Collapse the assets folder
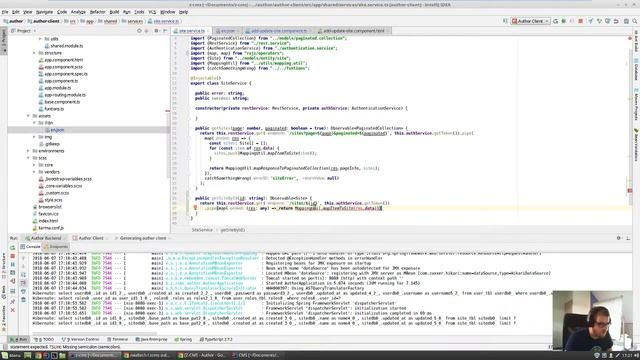The height and width of the screenshot is (360, 640). tap(29, 116)
